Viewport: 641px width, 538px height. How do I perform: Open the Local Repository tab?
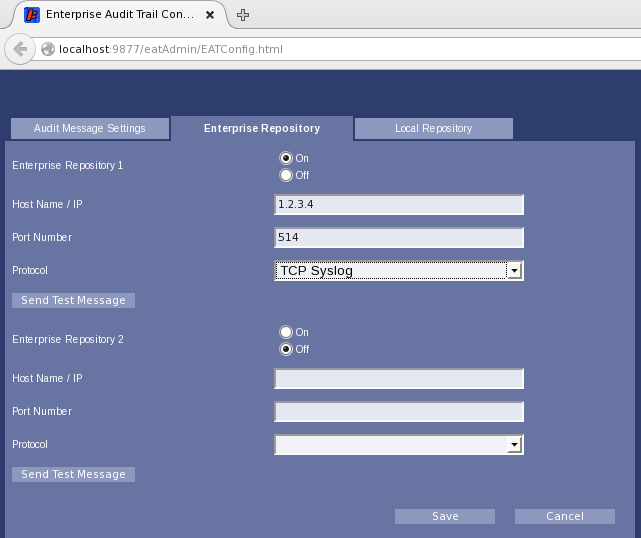pyautogui.click(x=433, y=128)
